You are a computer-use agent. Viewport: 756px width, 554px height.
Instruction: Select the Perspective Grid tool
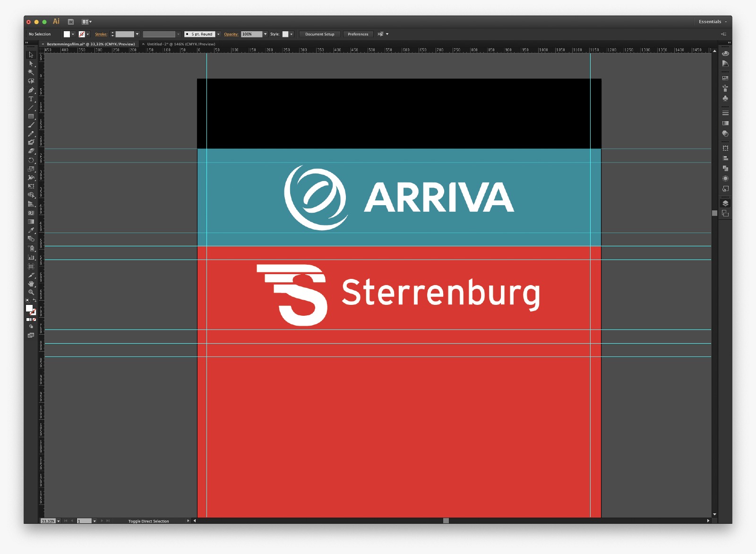(x=31, y=204)
